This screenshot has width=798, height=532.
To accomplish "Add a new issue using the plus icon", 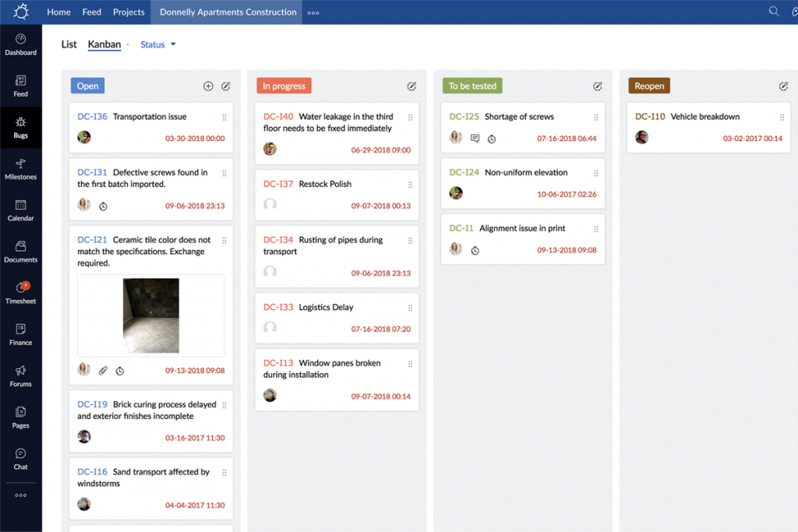I will pos(208,86).
